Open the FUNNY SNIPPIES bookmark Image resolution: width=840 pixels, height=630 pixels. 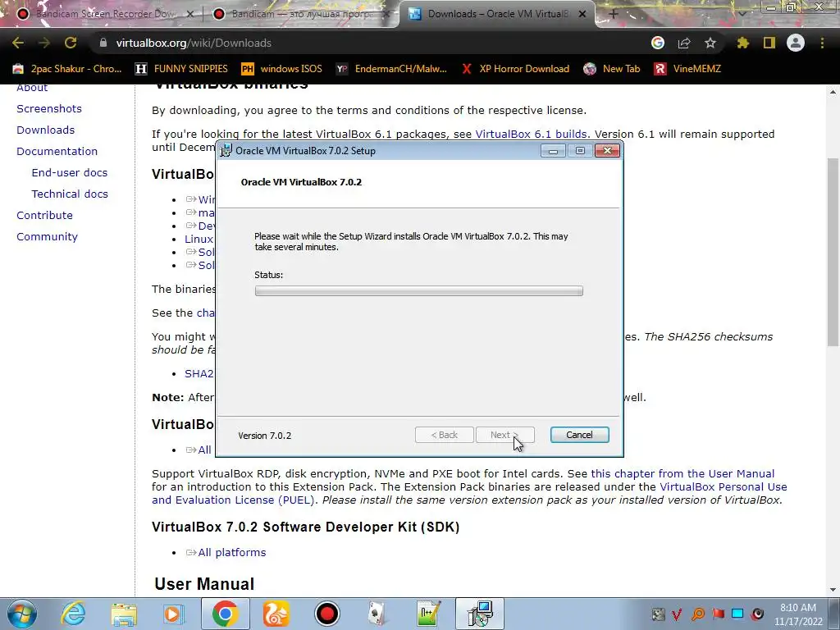(x=181, y=69)
